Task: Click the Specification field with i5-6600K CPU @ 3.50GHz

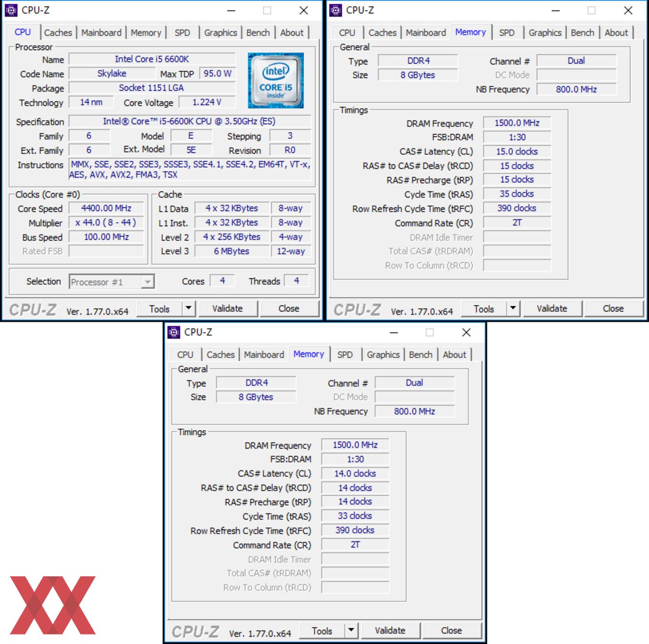Action: pyautogui.click(x=190, y=121)
